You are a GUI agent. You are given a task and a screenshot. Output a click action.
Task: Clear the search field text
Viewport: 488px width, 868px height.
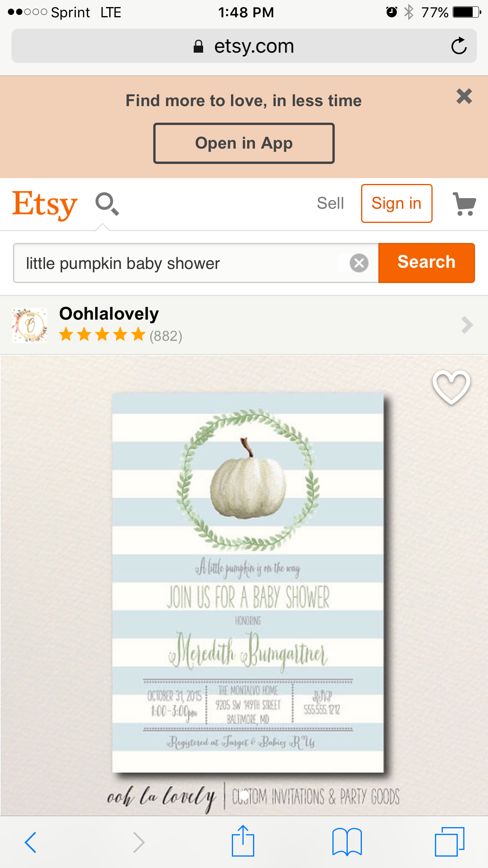click(359, 263)
